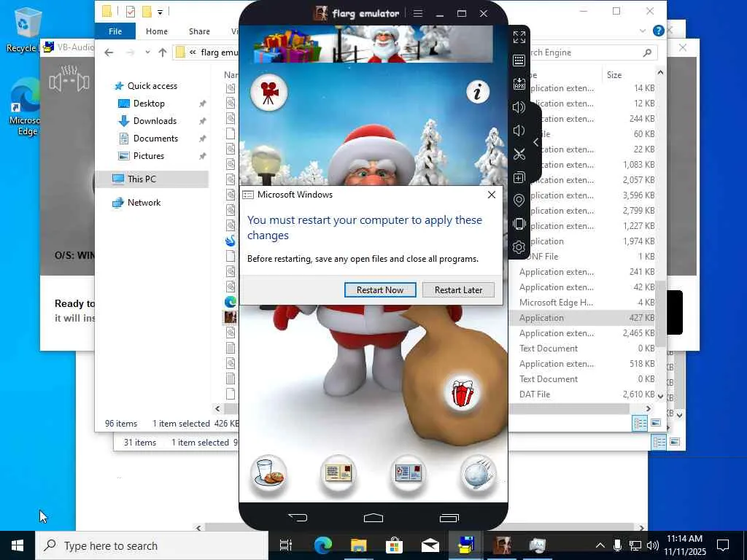Open Microsoft Store from the taskbar
Viewport: 747px width, 560px height.
[395, 545]
